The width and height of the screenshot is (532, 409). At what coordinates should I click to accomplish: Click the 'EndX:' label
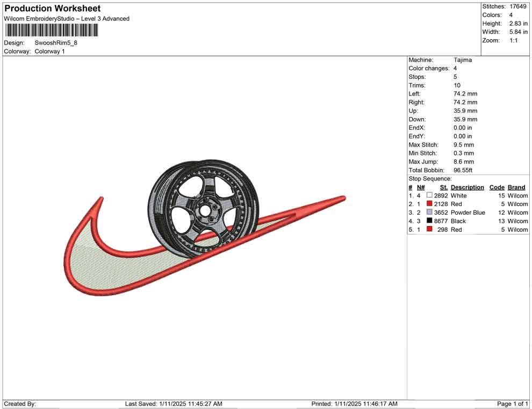tap(416, 128)
